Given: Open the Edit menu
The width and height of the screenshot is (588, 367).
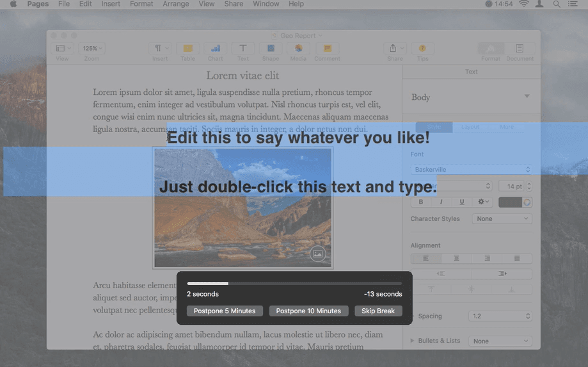Looking at the screenshot, I should click(86, 4).
